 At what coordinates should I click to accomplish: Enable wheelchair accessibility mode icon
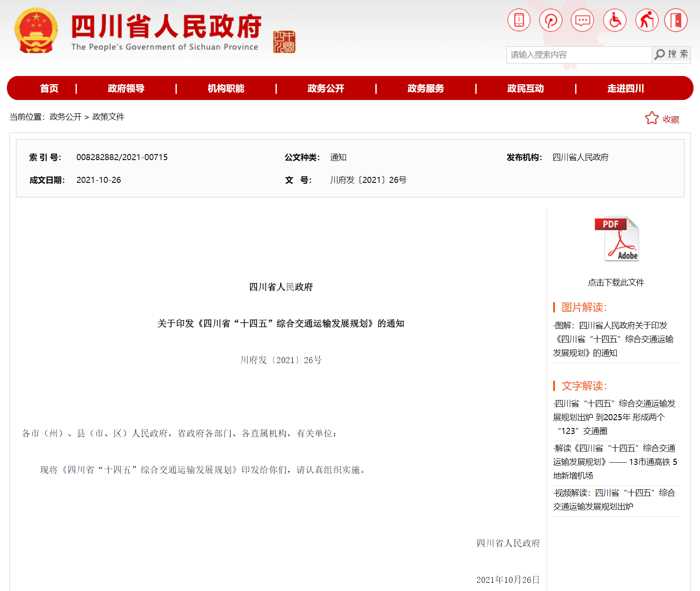pos(615,20)
